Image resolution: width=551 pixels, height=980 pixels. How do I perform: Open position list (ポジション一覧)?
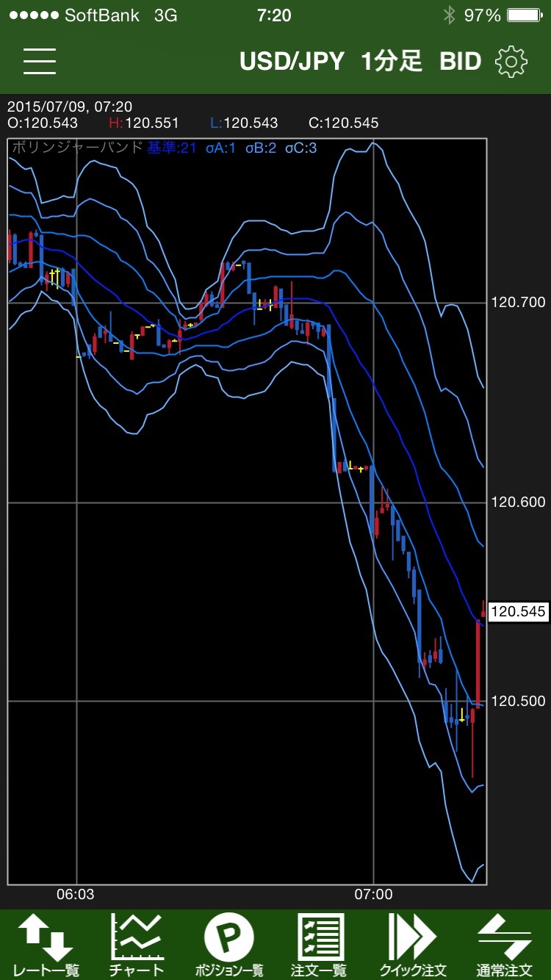click(228, 945)
